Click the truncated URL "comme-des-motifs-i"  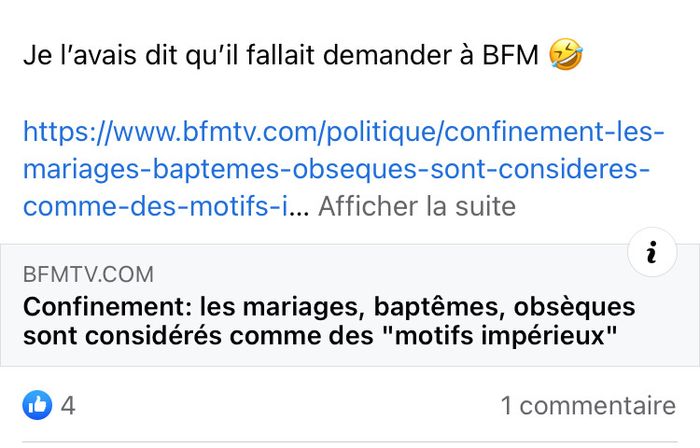coord(154,207)
